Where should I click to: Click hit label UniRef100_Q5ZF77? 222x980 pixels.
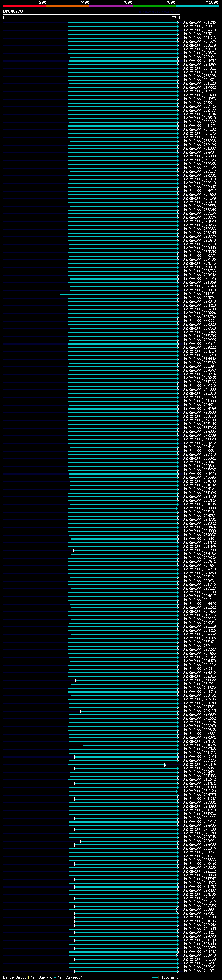coord(199,110)
